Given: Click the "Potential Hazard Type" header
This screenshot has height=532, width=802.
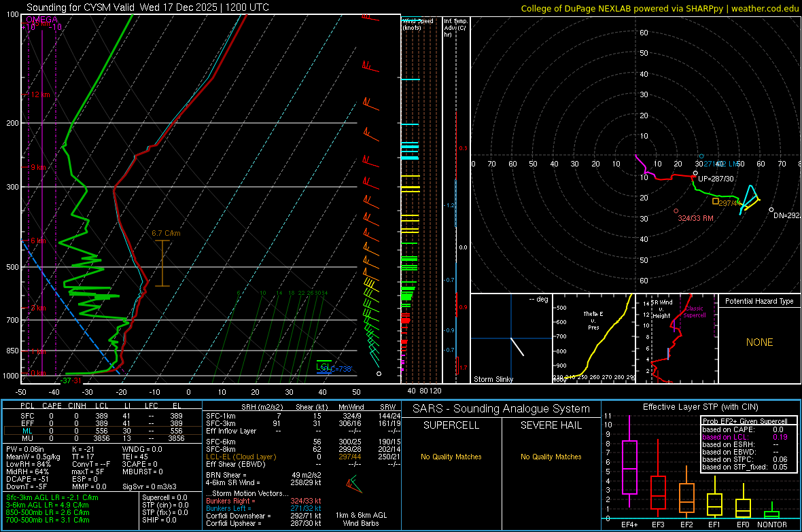Looking at the screenshot, I should click(759, 301).
